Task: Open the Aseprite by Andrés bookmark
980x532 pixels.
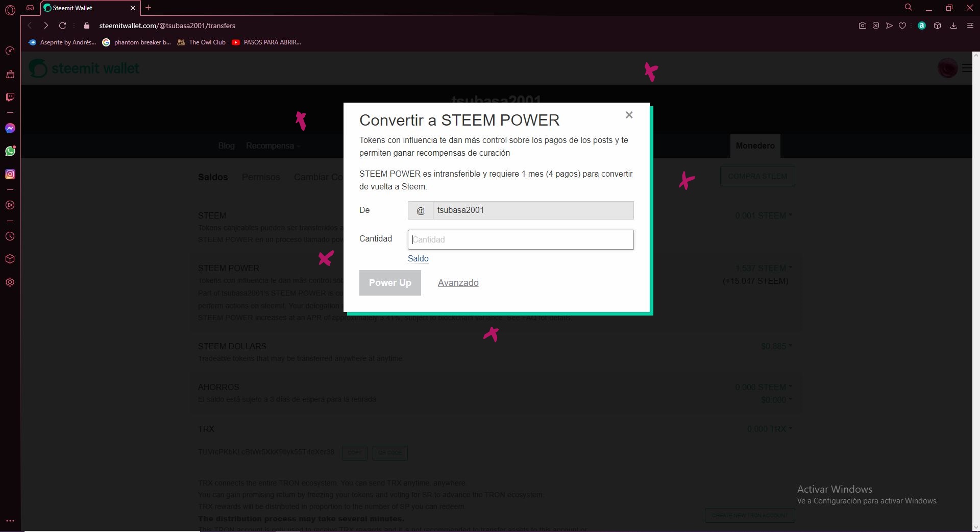Action: pos(62,42)
